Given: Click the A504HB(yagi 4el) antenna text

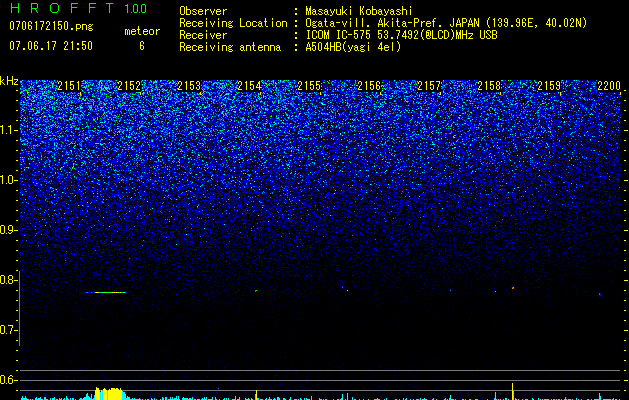Looking at the screenshot, I should (353, 47).
